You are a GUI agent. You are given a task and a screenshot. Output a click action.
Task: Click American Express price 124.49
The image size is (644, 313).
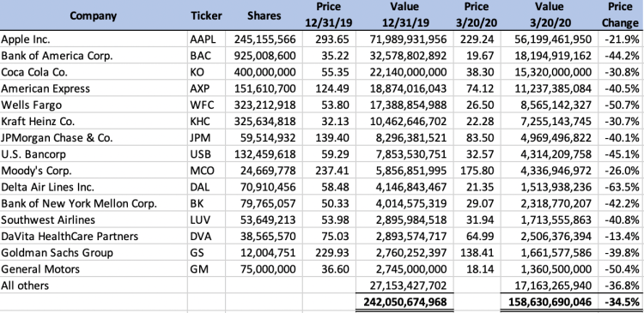coord(330,88)
